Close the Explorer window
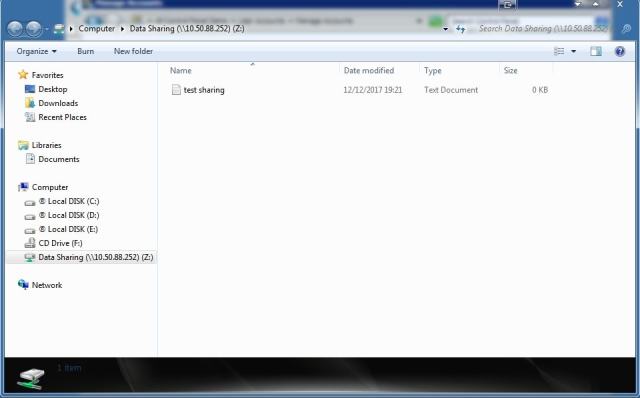The image size is (640, 398). (x=620, y=4)
